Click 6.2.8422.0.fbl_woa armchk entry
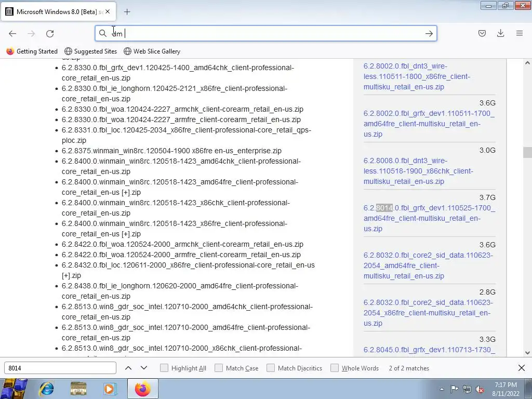 pos(182,244)
